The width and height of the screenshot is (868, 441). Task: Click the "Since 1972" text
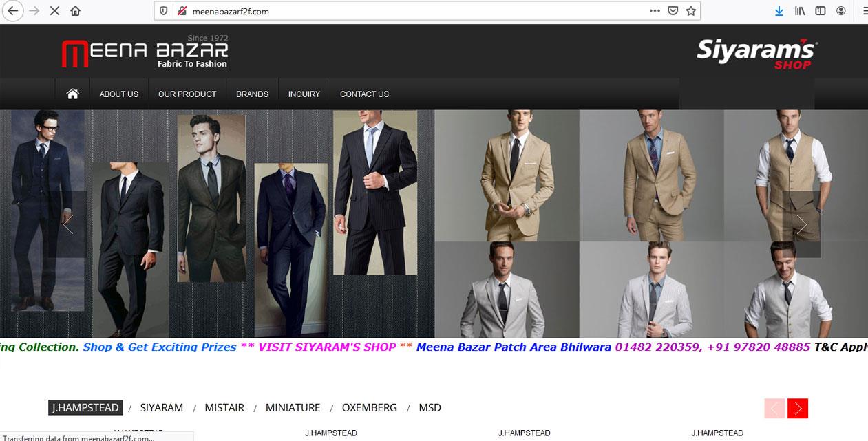(208, 38)
